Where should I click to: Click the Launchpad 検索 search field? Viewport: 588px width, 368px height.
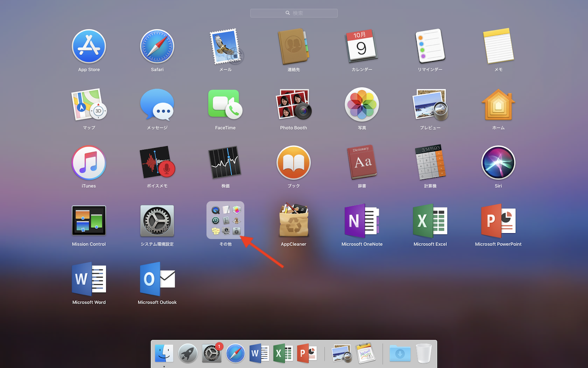pos(294,13)
